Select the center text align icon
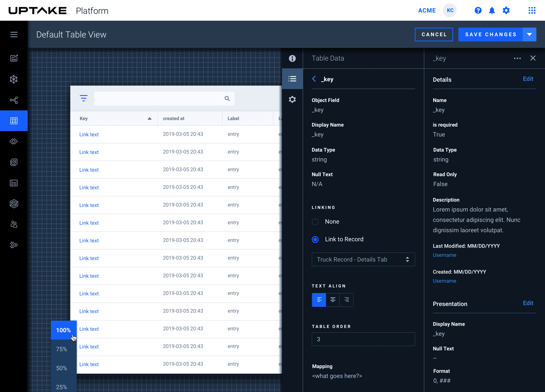 333,299
